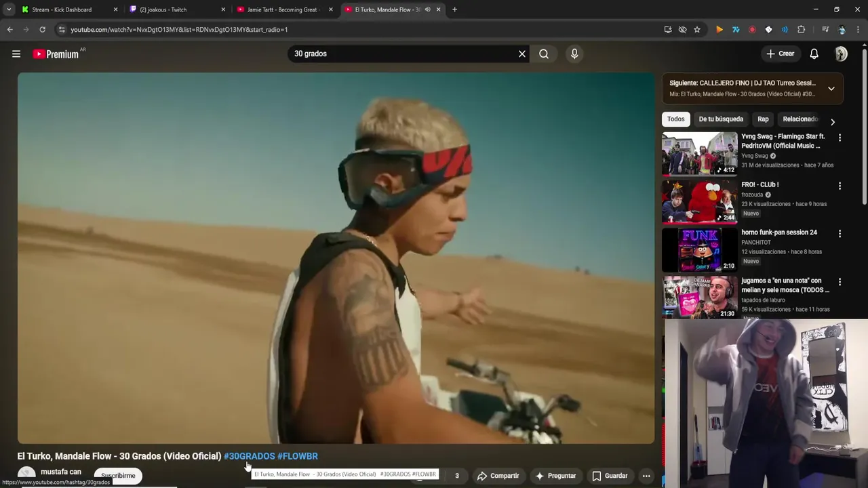Open the FRO! - CLUb ! thumbnail

tap(699, 202)
